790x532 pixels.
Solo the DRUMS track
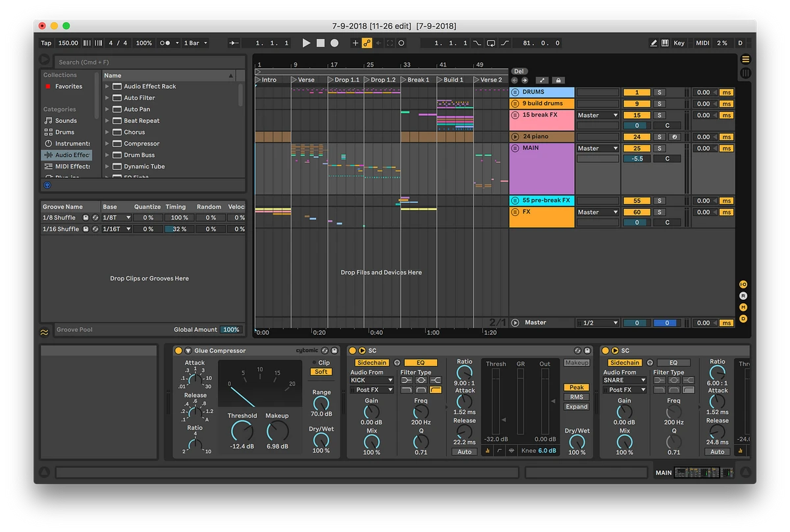pos(658,92)
